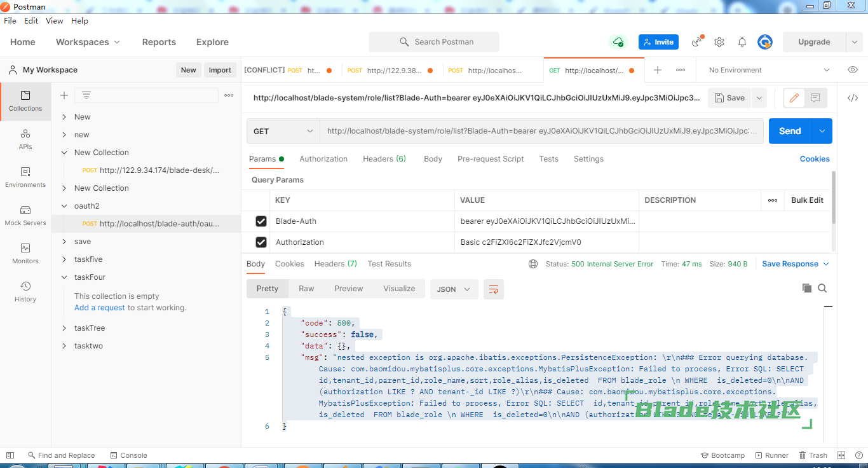Click the plus icon to create a collection
This screenshot has height=468, width=868.
(64, 95)
